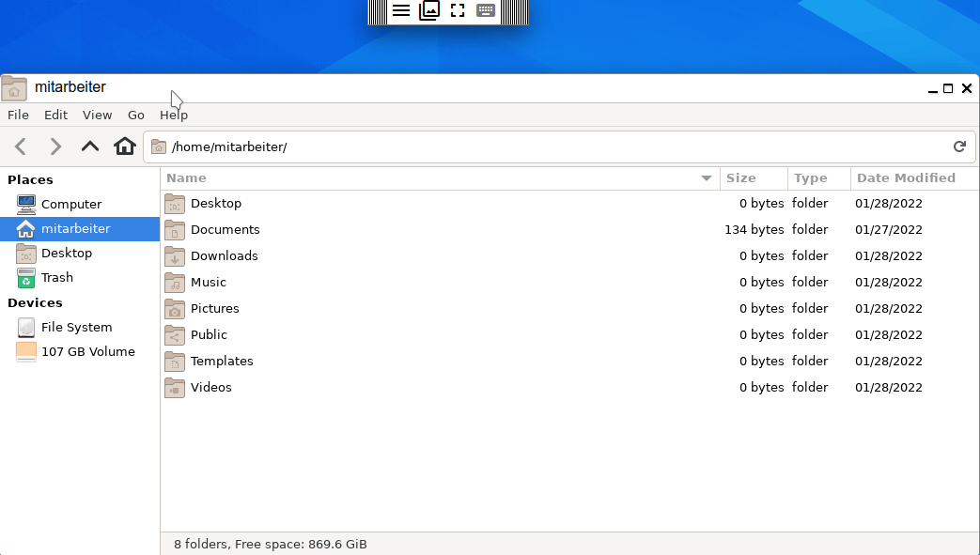Screen dimensions: 980x555
Task: Open the hamburger menu in the top toolbar
Action: [401, 10]
